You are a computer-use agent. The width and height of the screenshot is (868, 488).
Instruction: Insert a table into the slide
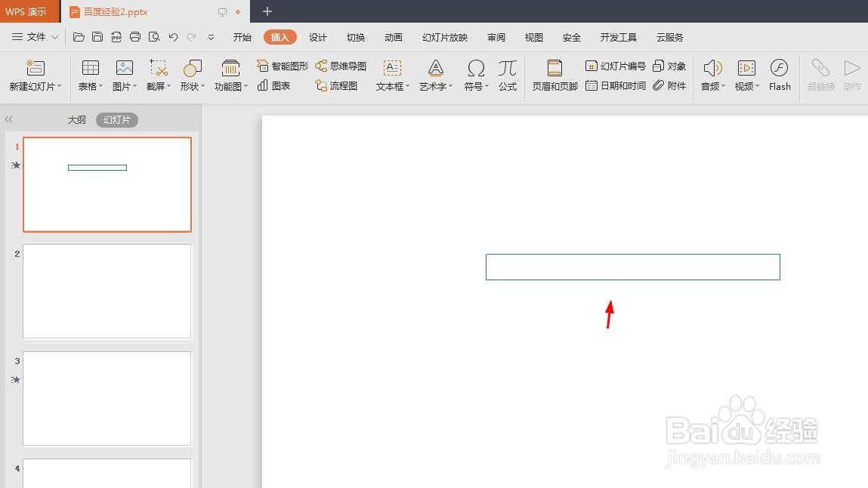(88, 75)
